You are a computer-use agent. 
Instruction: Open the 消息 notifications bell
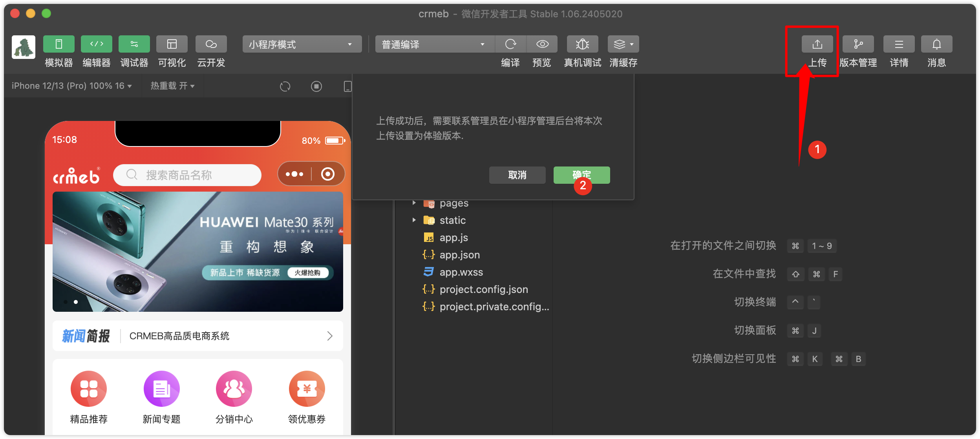point(937,44)
